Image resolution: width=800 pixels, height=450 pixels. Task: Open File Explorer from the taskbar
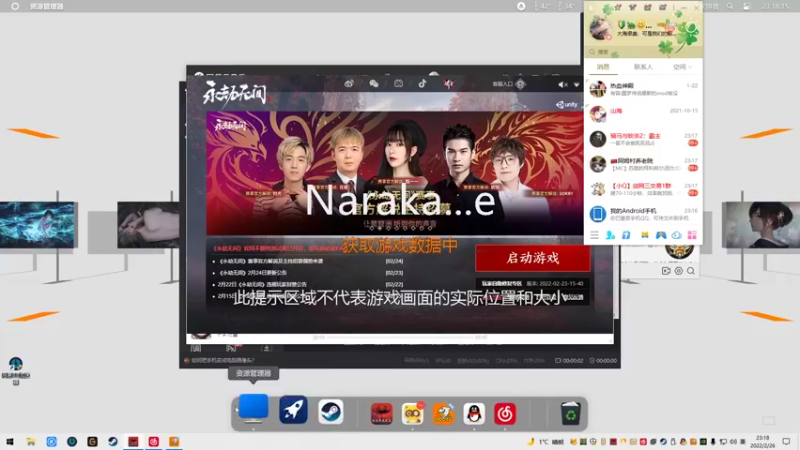31,442
